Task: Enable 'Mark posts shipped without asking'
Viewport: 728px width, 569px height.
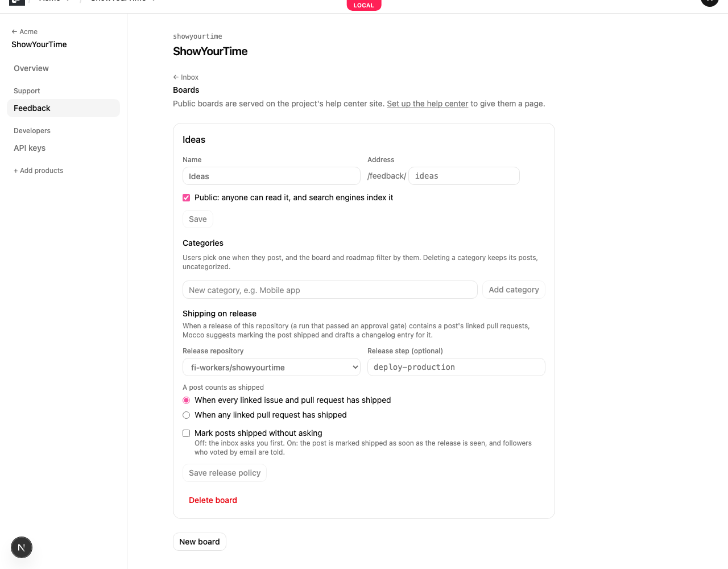Action: coord(186,433)
